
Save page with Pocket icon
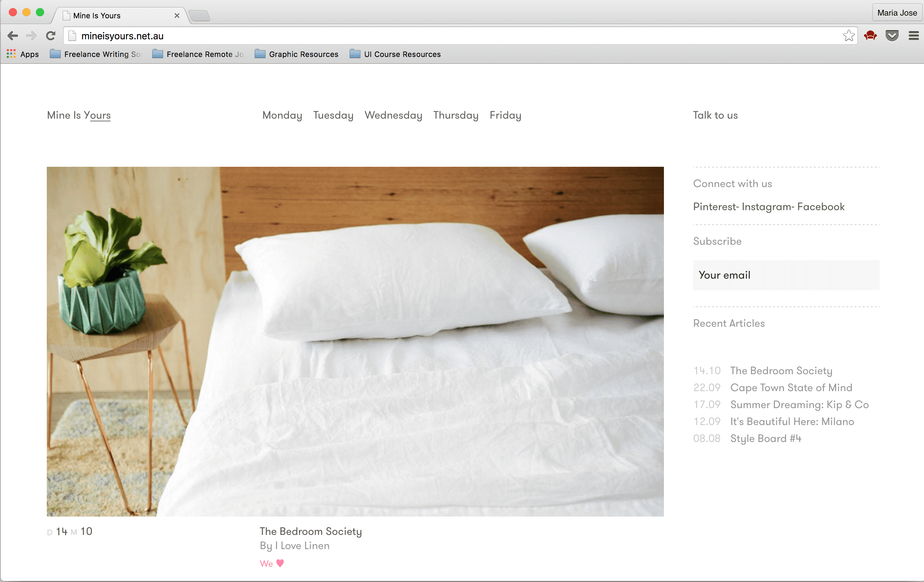point(892,36)
